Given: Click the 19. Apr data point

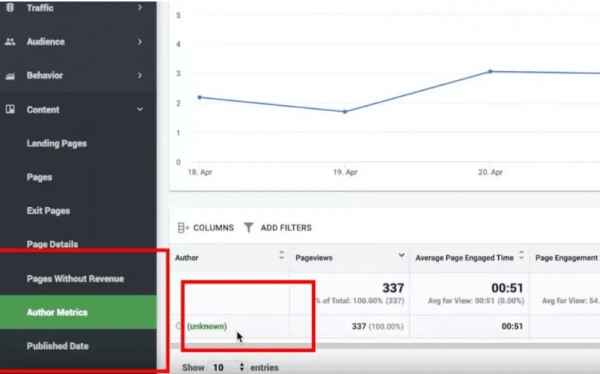Looking at the screenshot, I should [345, 112].
